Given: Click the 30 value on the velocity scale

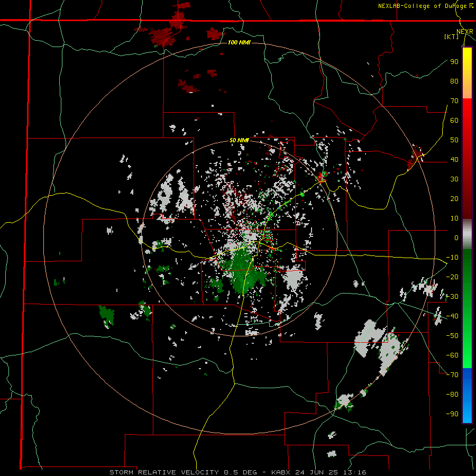Looking at the screenshot, I should click(x=454, y=179).
